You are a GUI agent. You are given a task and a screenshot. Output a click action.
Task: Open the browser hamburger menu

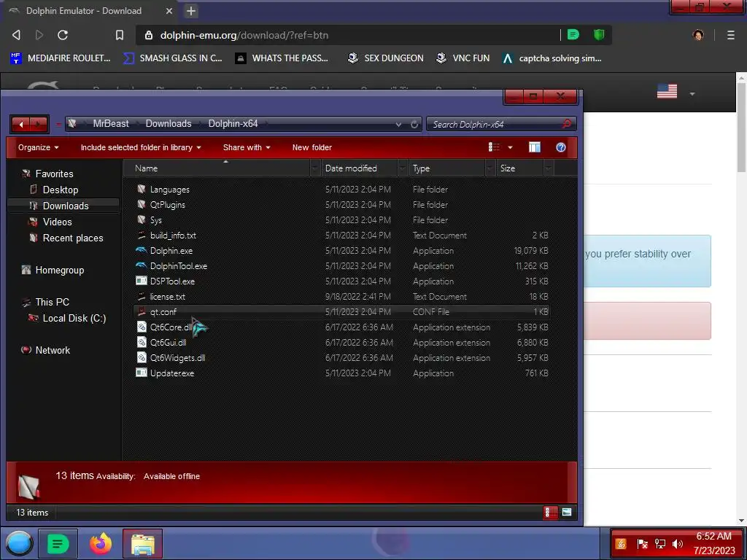pyautogui.click(x=730, y=35)
